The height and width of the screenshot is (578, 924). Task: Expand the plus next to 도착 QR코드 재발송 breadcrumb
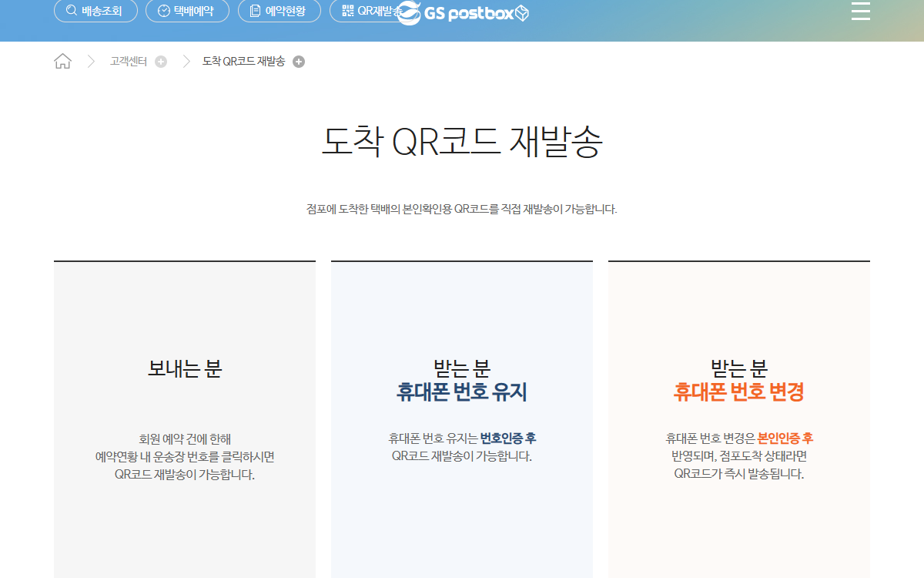(299, 62)
